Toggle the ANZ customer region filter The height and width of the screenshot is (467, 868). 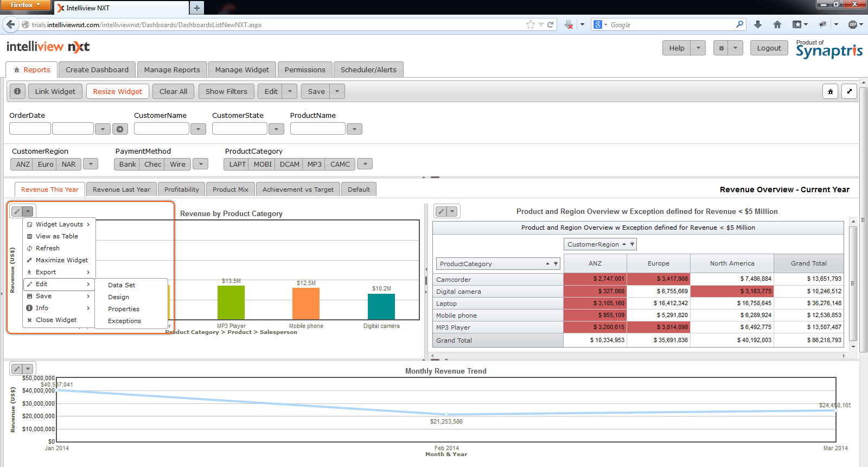[23, 164]
